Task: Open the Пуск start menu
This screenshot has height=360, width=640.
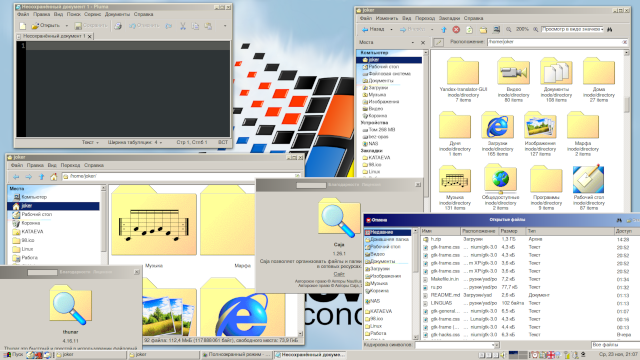Action: 13,355
